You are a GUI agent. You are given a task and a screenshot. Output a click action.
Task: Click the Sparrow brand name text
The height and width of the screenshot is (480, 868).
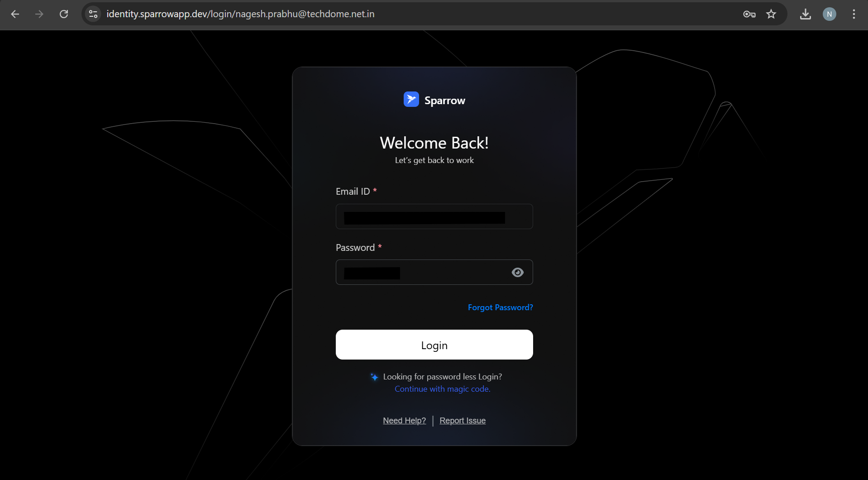coord(445,101)
